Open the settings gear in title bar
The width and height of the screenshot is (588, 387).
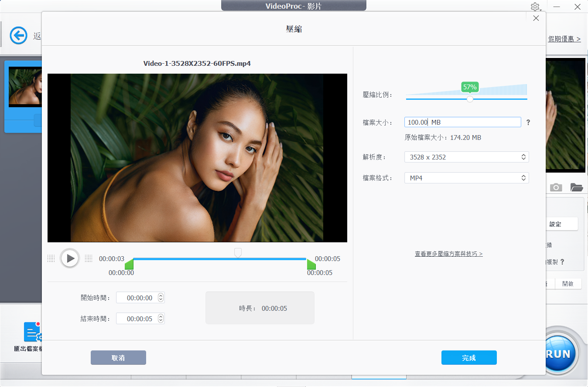point(535,7)
